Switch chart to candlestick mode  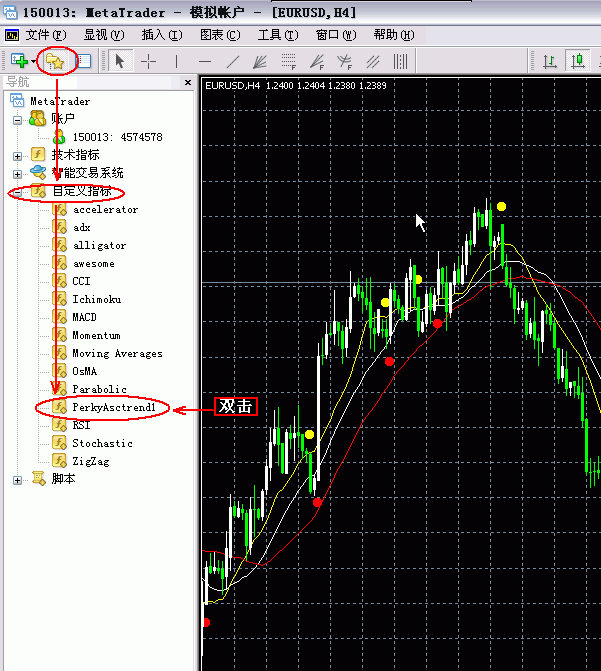pyautogui.click(x=578, y=61)
